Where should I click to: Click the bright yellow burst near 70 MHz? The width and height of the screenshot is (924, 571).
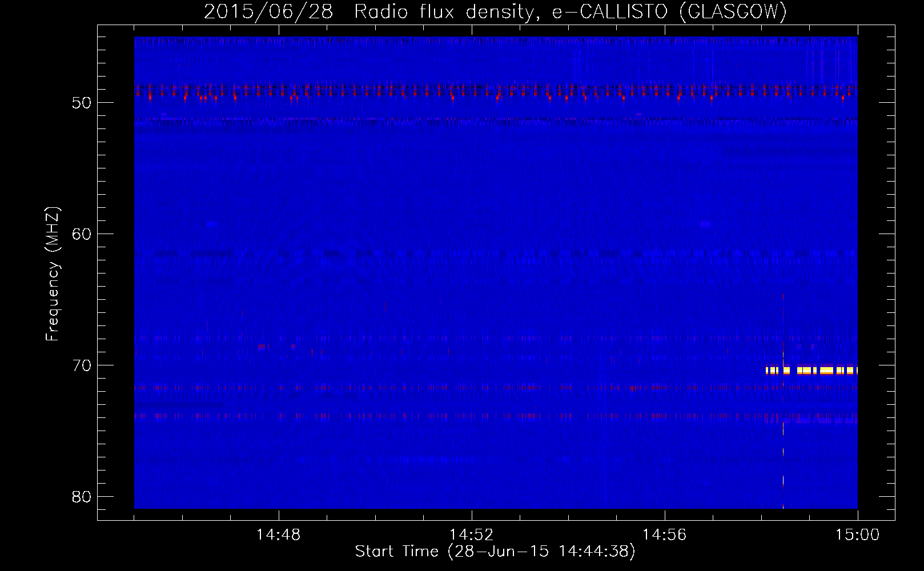click(811, 371)
